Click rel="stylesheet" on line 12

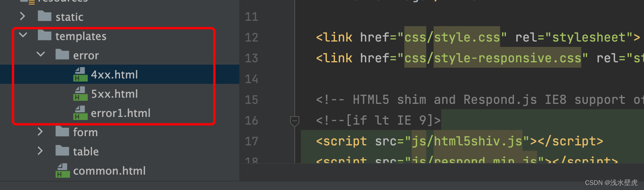tap(574, 37)
